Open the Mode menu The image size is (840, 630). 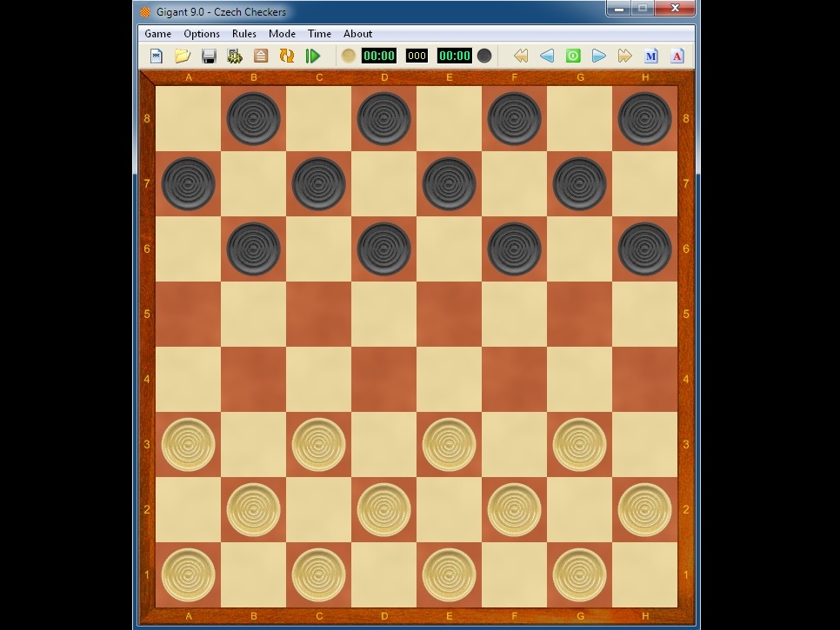click(282, 34)
